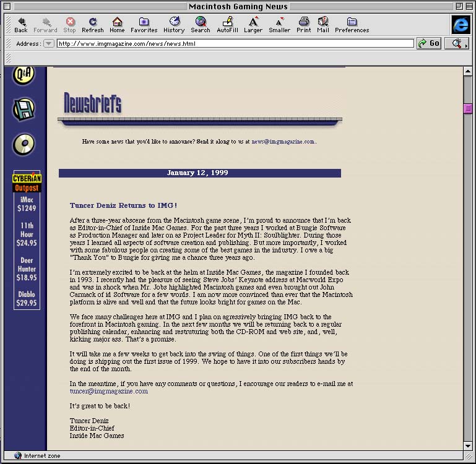Go to the Home page icon
Screen dimensions: 476x464
[117, 25]
